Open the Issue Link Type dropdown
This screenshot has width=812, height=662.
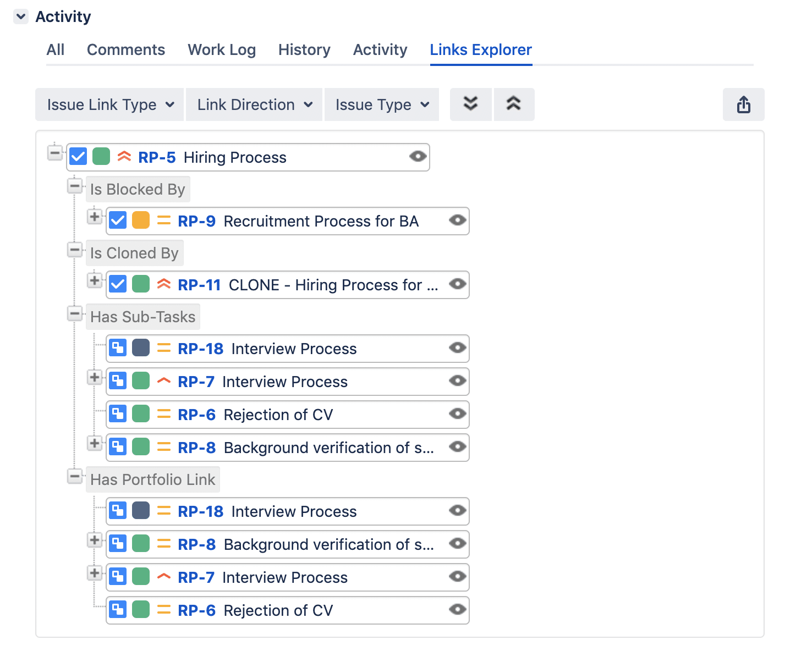pyautogui.click(x=110, y=104)
